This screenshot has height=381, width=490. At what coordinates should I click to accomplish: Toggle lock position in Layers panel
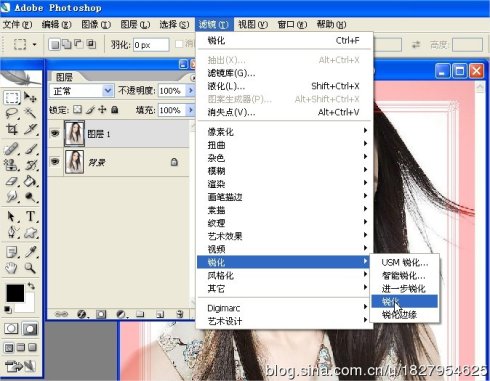(102, 110)
